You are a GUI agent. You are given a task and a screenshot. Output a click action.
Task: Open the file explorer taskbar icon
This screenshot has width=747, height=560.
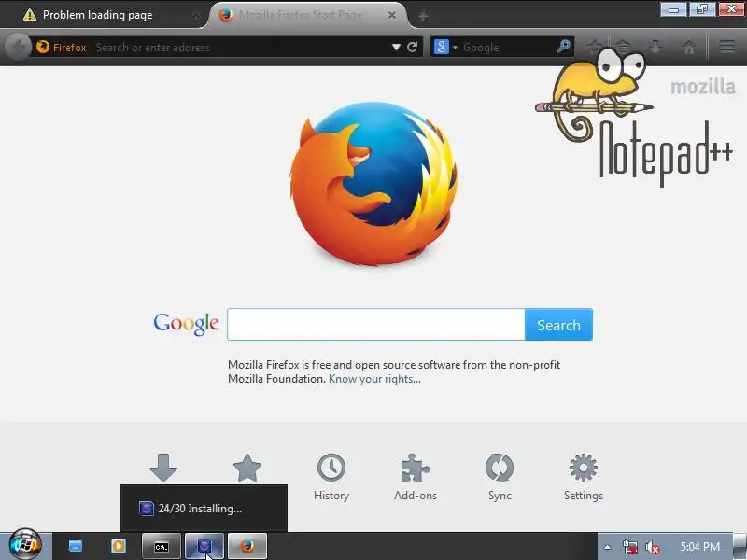tap(76, 546)
